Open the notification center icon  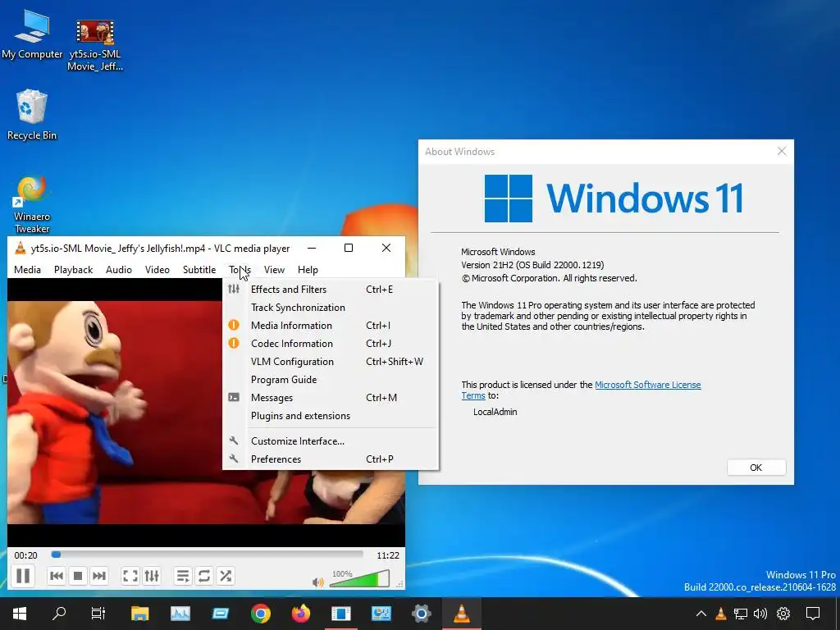tap(813, 614)
